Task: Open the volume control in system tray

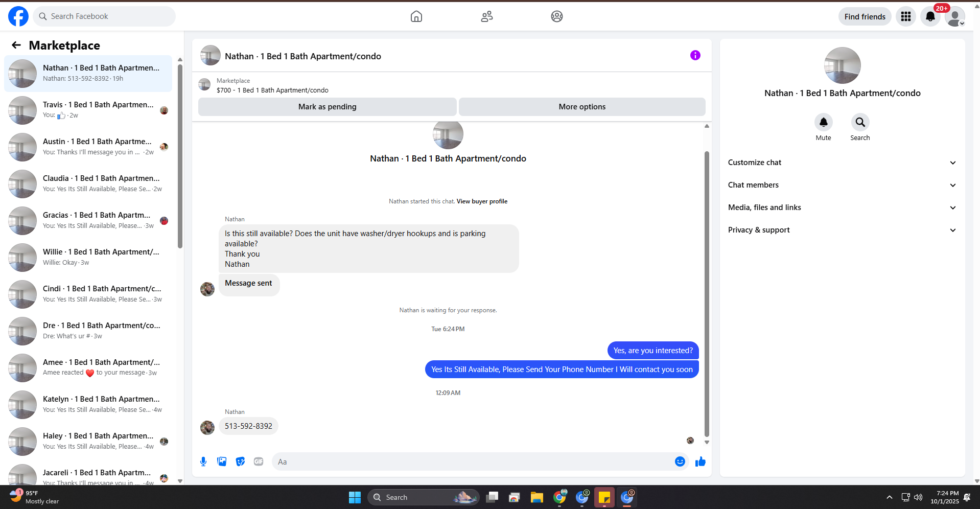Action: pyautogui.click(x=918, y=497)
